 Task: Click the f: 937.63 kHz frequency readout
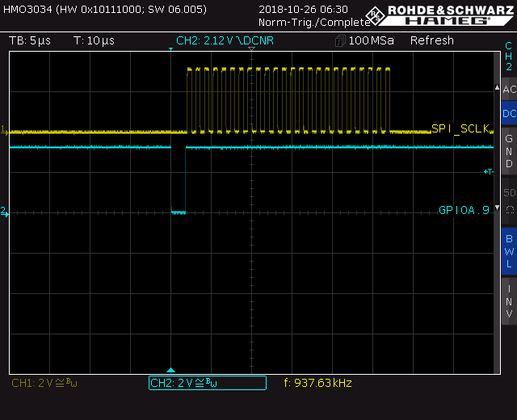pos(317,383)
